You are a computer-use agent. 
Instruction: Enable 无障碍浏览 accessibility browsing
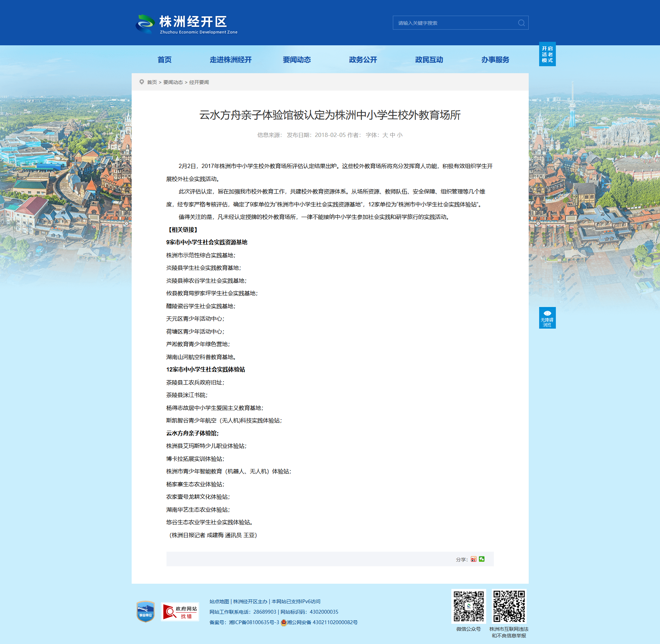[548, 318]
